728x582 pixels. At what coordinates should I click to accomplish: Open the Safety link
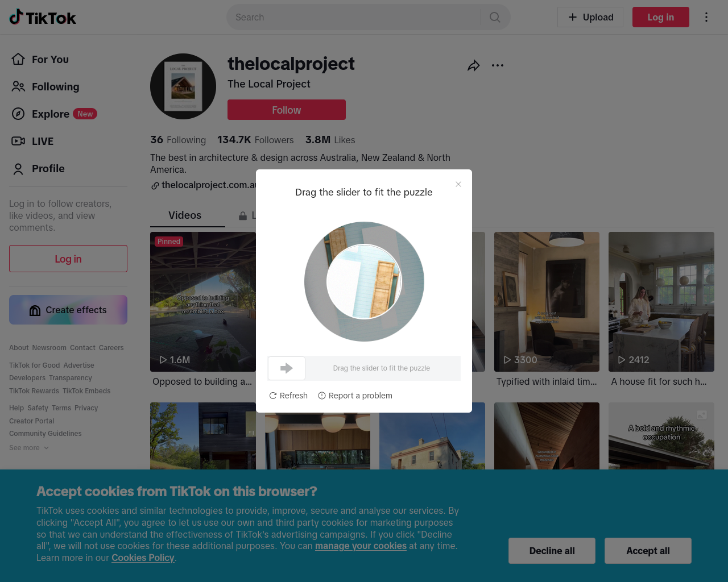(38, 408)
